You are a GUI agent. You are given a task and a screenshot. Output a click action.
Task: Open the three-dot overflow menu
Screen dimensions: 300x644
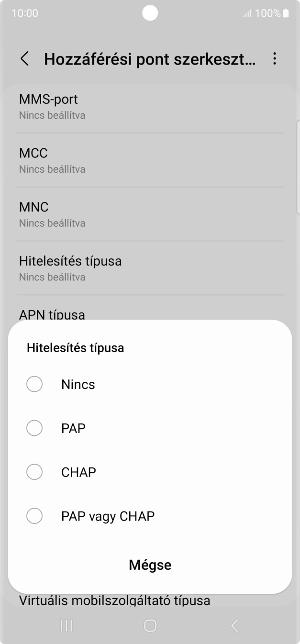tap(275, 58)
